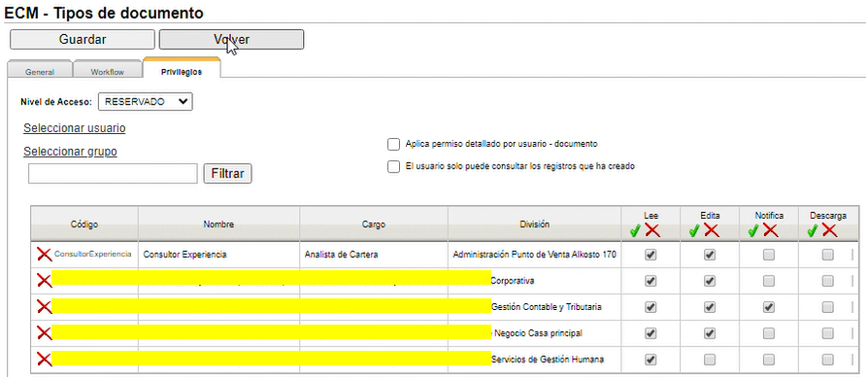Uncheck all with red X under Edita
This screenshot has width=868, height=380.
pos(712,230)
